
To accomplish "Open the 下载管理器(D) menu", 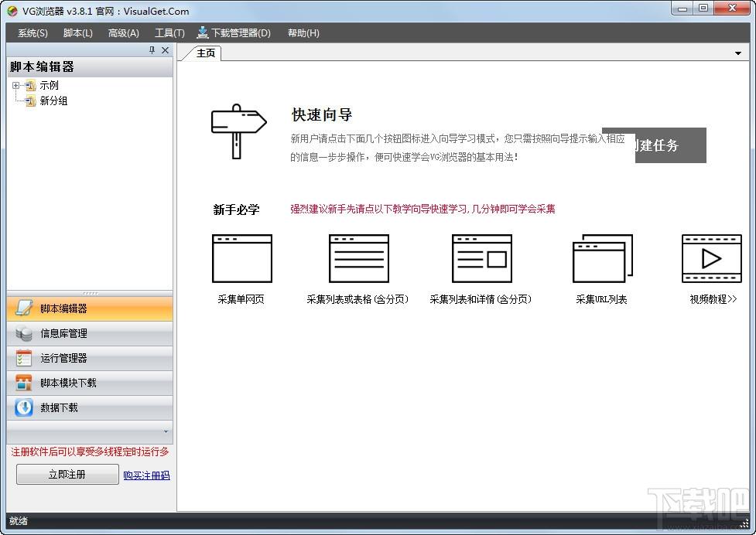I will 234,33.
